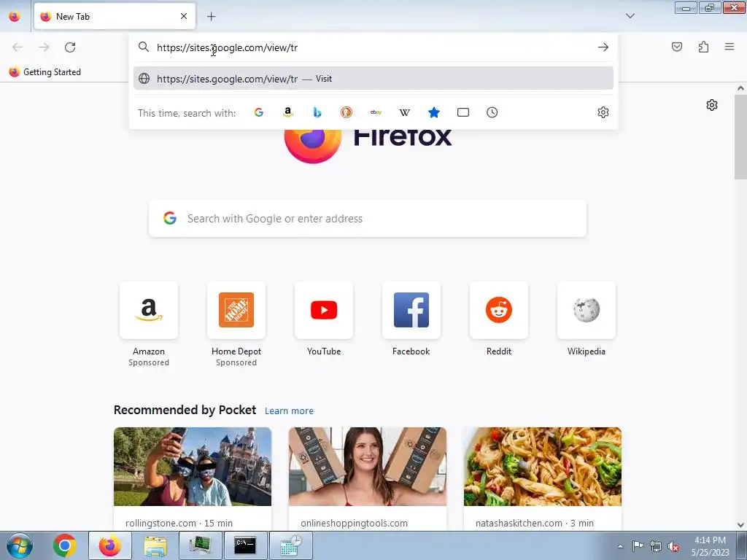This screenshot has width=747, height=560.
Task: Click the Firefox View icon
Action: point(15,17)
